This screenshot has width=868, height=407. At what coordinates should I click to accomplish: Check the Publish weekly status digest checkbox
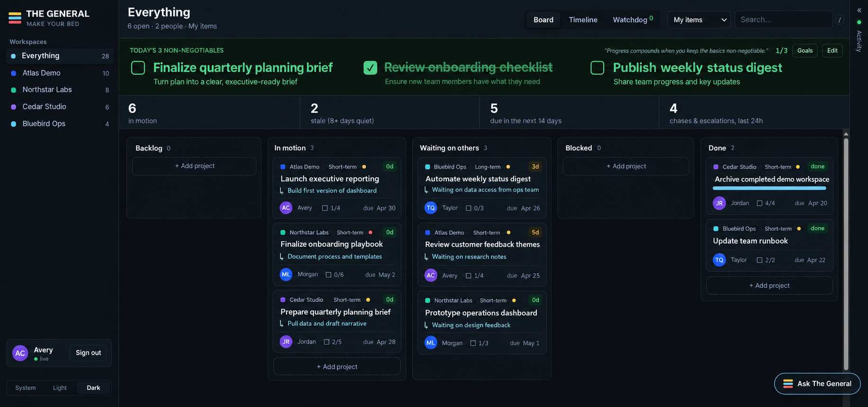point(597,68)
